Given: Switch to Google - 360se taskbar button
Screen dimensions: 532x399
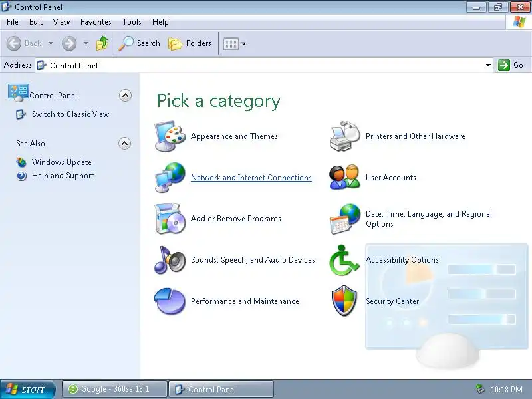Looking at the screenshot, I should (114, 389).
